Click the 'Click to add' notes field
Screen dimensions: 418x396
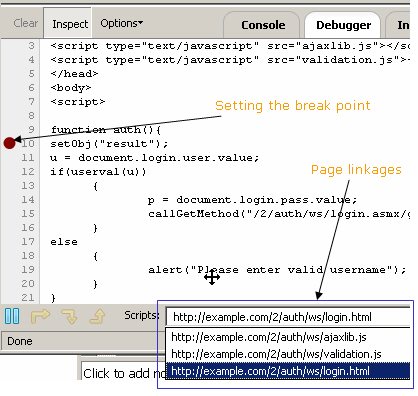[123, 373]
